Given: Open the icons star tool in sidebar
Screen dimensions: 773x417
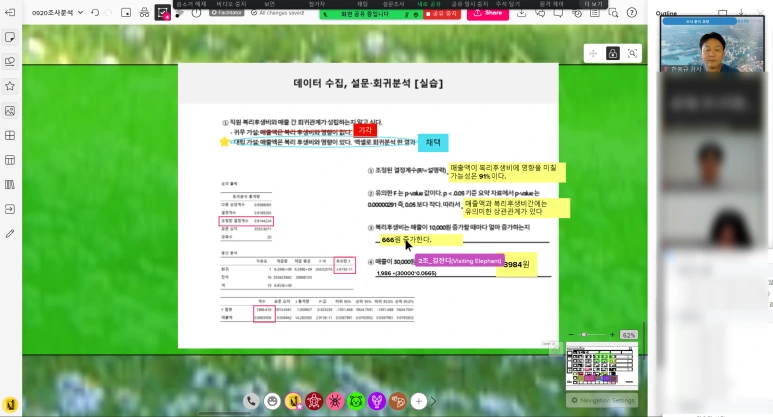Looking at the screenshot, I should [9, 86].
